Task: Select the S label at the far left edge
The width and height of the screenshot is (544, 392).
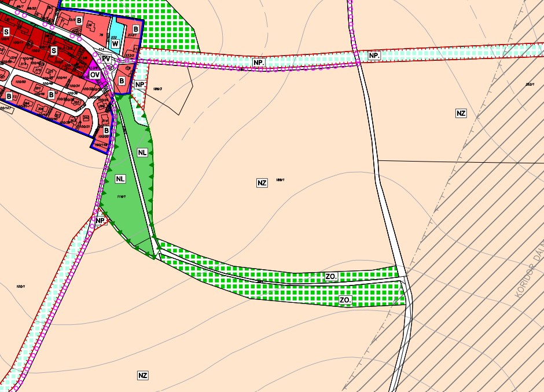Action: click(6, 32)
